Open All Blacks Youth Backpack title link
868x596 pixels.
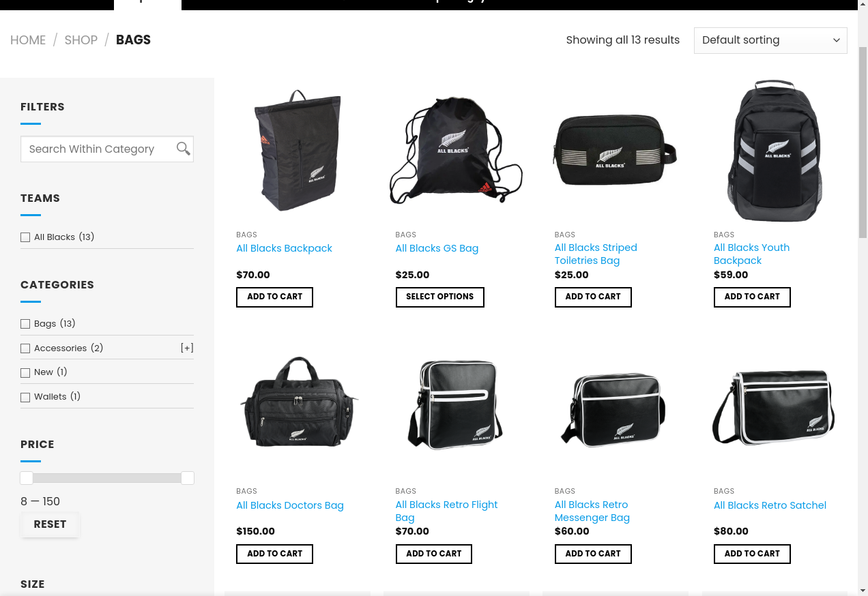(751, 254)
